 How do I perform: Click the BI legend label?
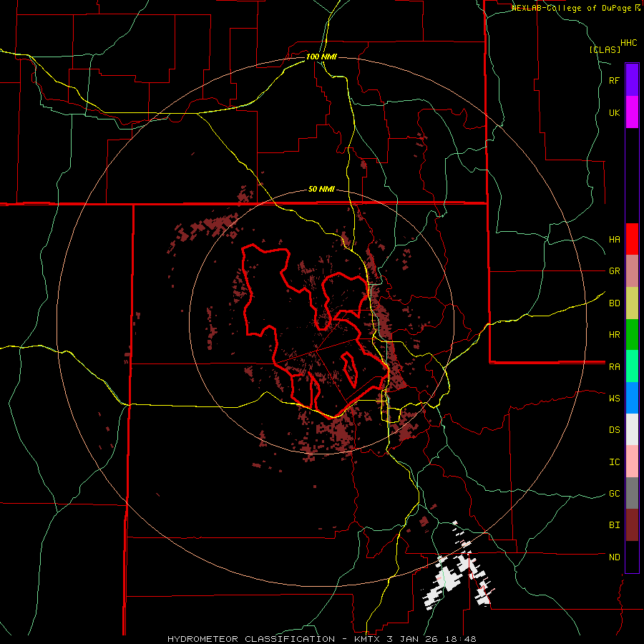point(614,525)
